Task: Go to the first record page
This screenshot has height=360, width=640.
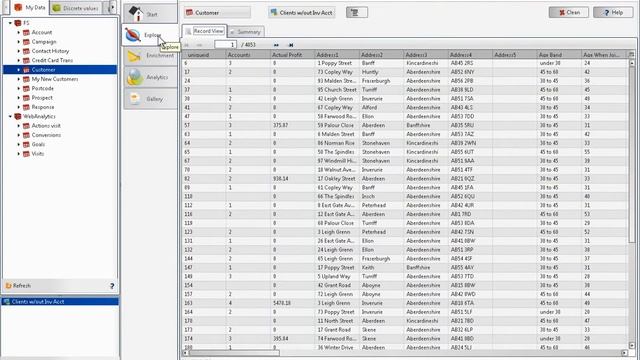Action: click(x=187, y=44)
